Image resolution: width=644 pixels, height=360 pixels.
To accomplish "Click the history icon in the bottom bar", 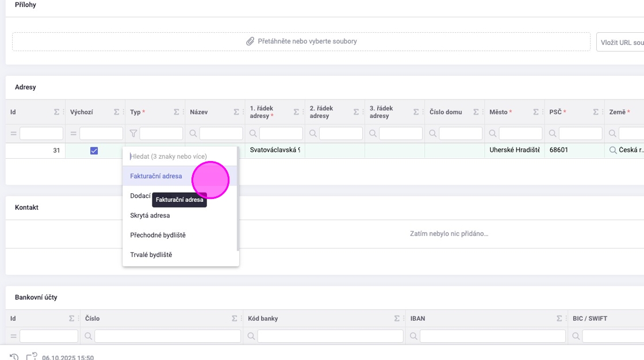I will click(14, 357).
